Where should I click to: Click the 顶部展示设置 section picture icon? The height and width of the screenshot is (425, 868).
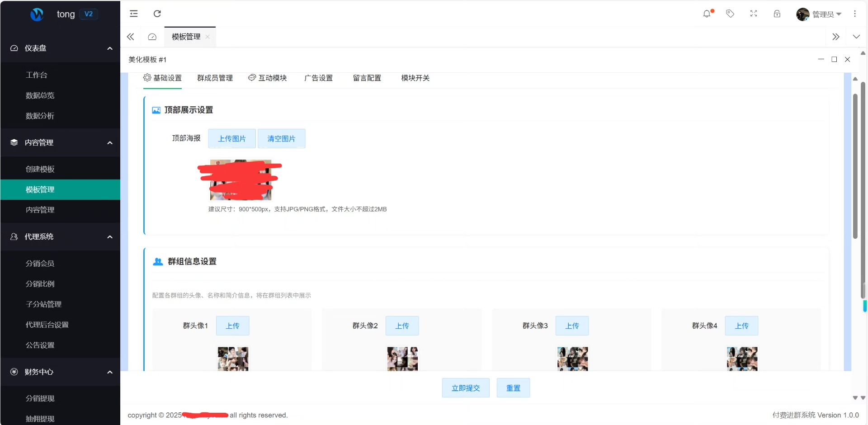(156, 110)
